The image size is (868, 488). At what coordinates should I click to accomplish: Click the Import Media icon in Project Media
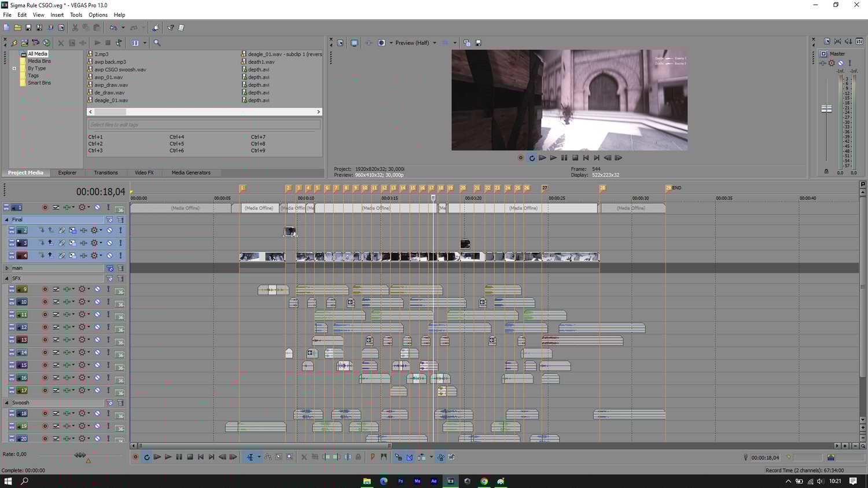click(x=25, y=43)
